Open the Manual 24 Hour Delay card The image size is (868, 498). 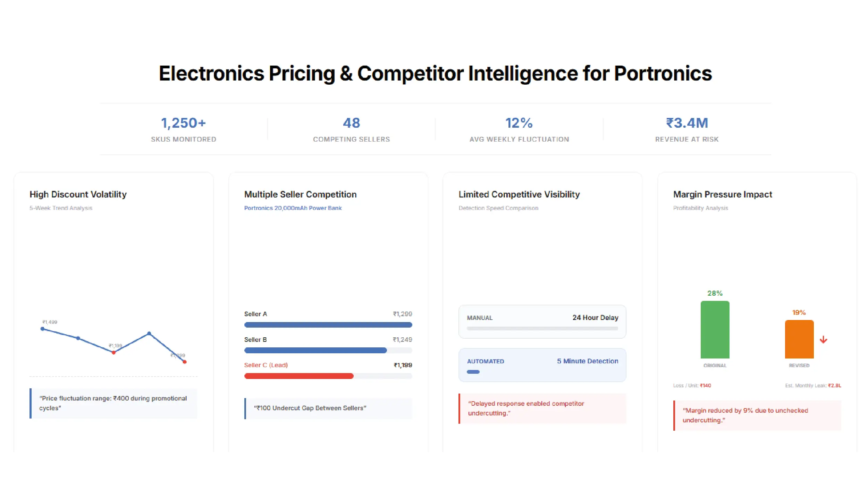542,321
